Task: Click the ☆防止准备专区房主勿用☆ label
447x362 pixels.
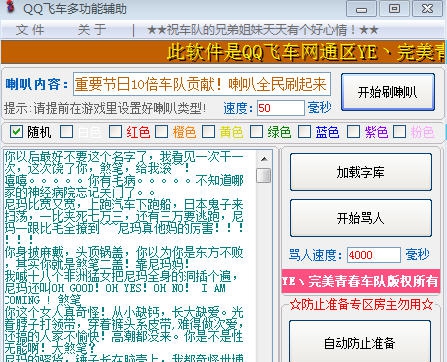Action: pos(361,304)
